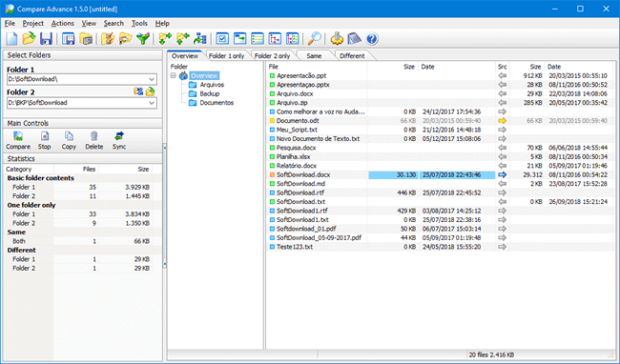Select the Apresentação.ppt file row
Viewport: 620px width, 364px height.
(441, 75)
